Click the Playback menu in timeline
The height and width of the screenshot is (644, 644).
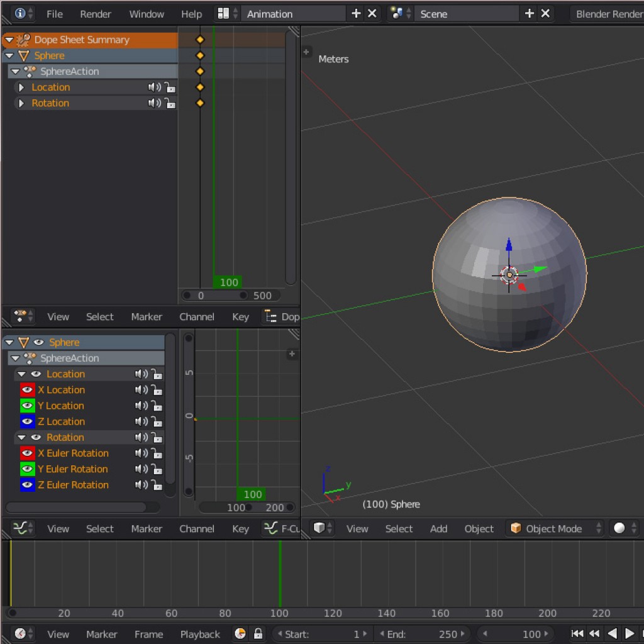tap(200, 633)
